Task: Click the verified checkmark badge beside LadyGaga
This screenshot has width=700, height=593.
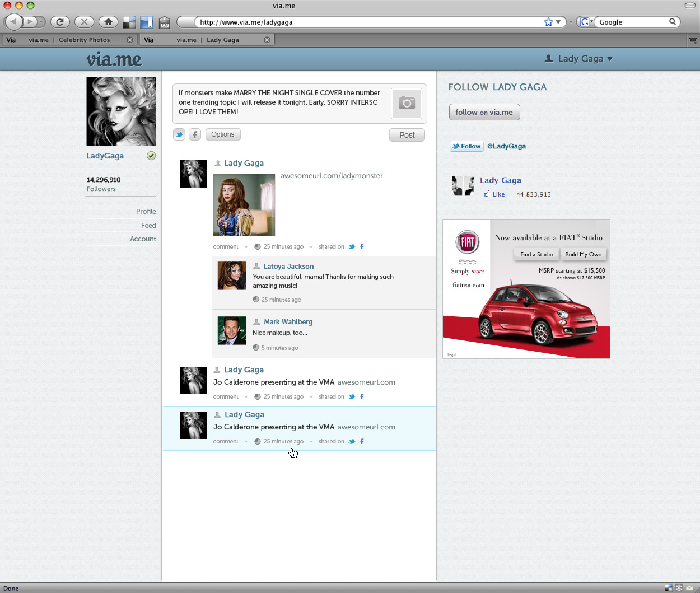Action: [x=151, y=156]
